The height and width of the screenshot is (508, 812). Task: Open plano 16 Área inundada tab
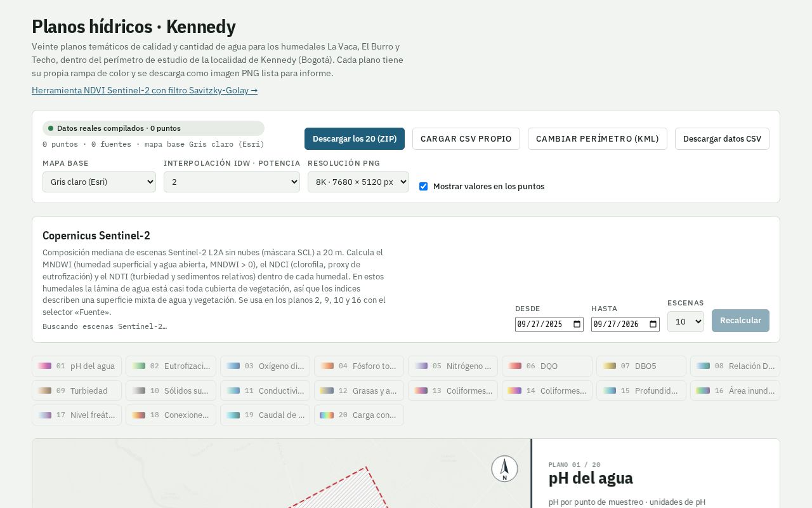[x=735, y=391]
